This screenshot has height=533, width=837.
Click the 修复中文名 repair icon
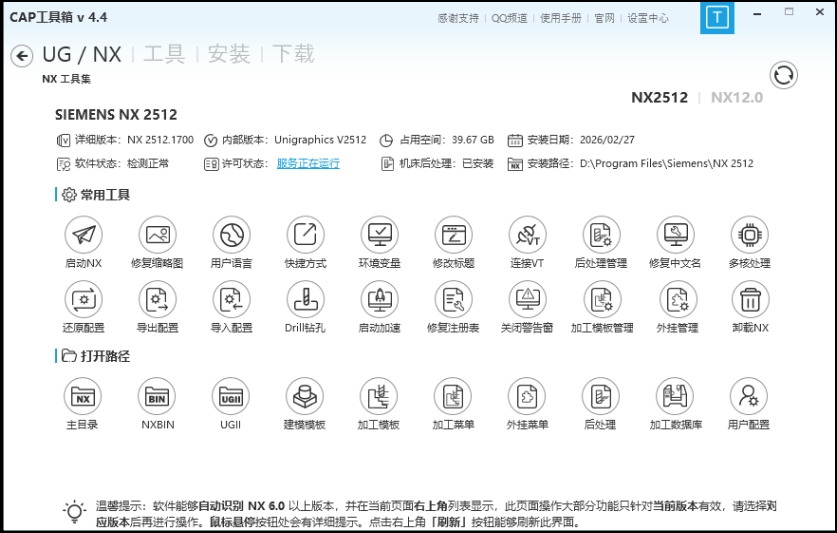click(676, 235)
